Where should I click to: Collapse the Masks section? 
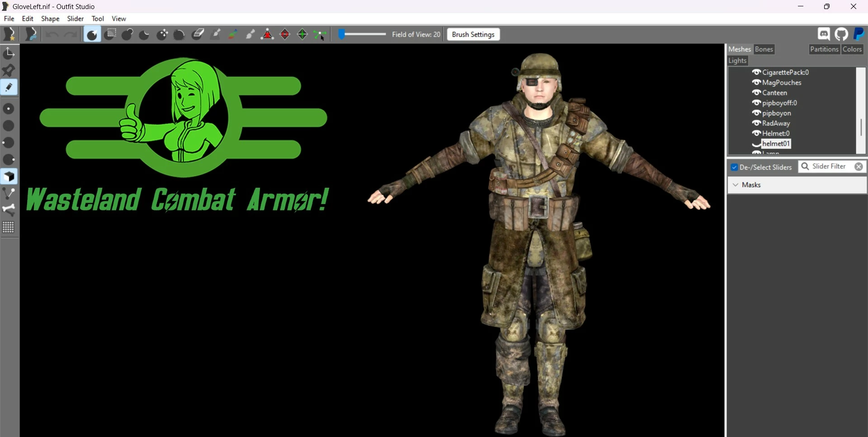click(x=736, y=185)
